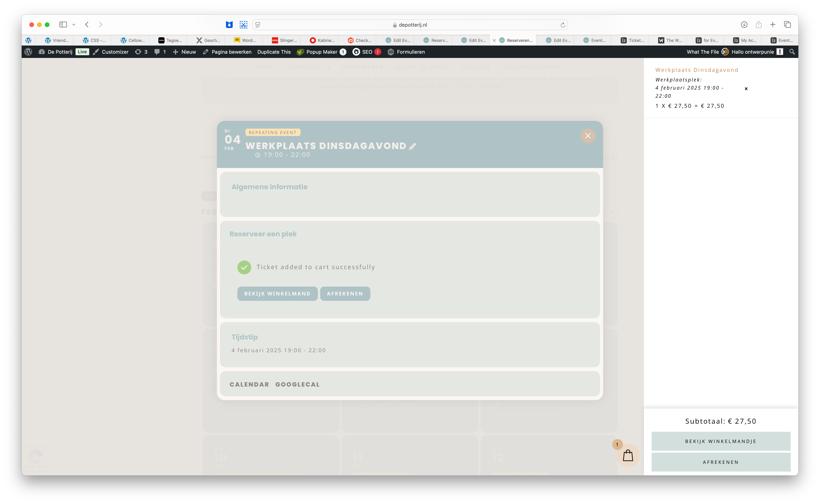
Task: Switch to the Tegoe... tab
Action: coord(170,40)
